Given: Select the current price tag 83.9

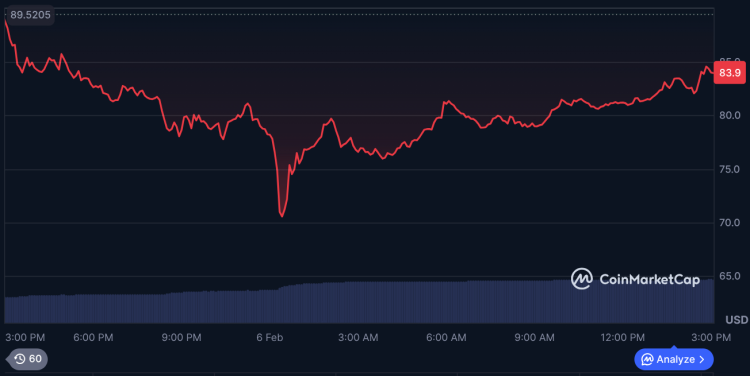Looking at the screenshot, I should point(729,73).
